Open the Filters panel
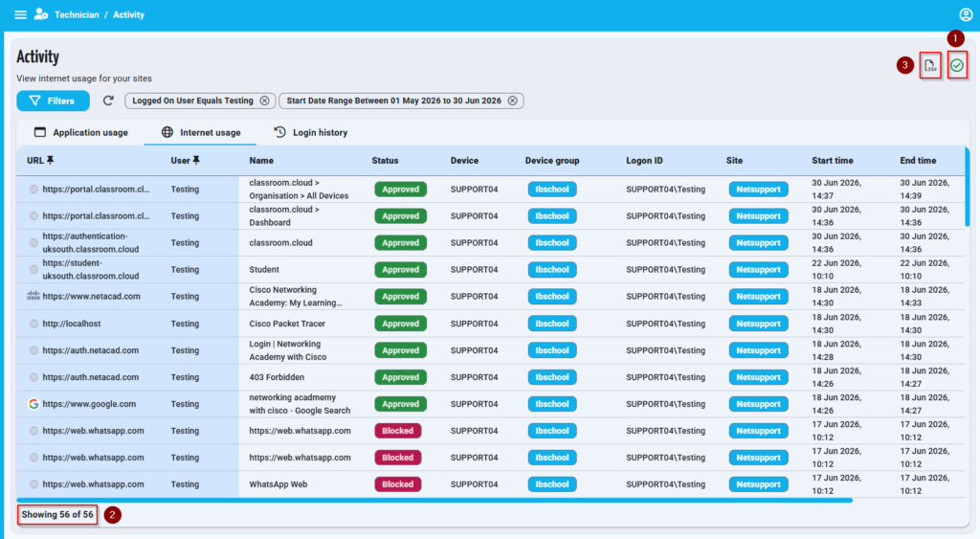The height and width of the screenshot is (539, 980). pos(54,101)
